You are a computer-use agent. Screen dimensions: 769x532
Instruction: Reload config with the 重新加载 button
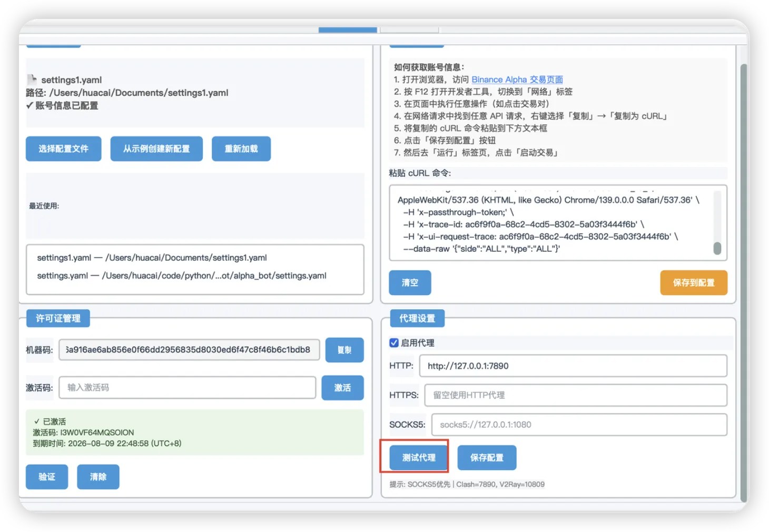241,149
